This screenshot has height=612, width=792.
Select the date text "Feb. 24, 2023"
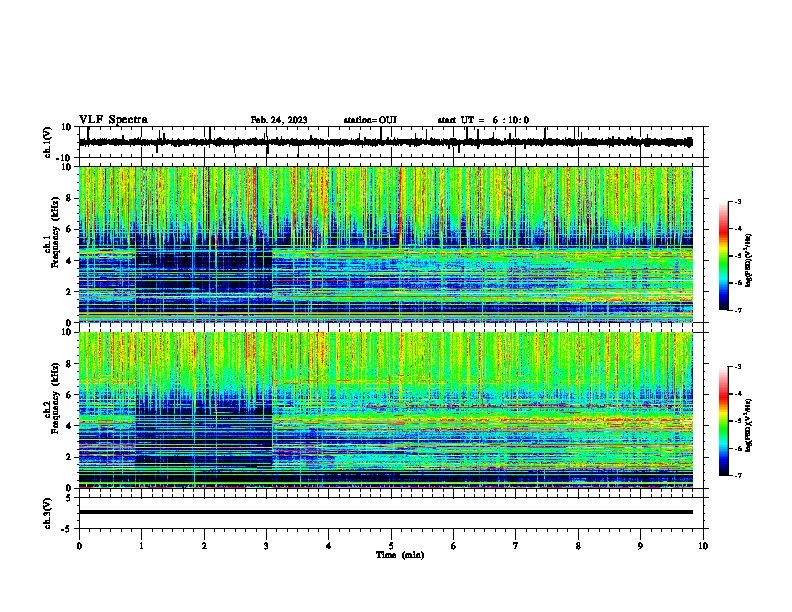coord(279,120)
